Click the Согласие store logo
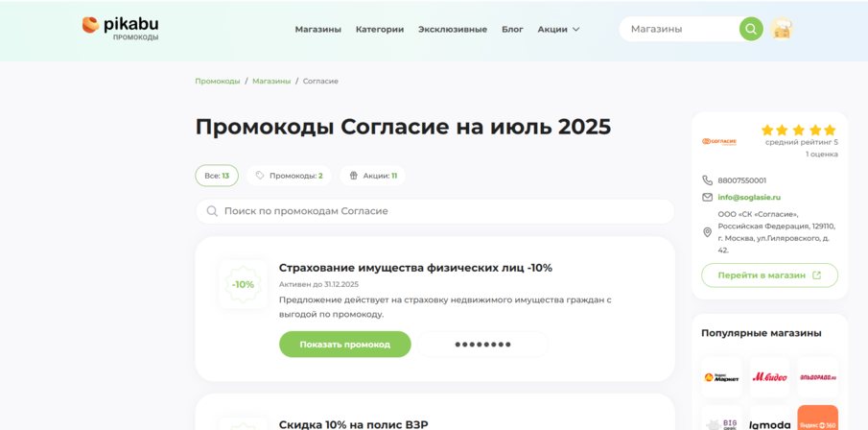Screen dimensions: 868x430 click(719, 142)
